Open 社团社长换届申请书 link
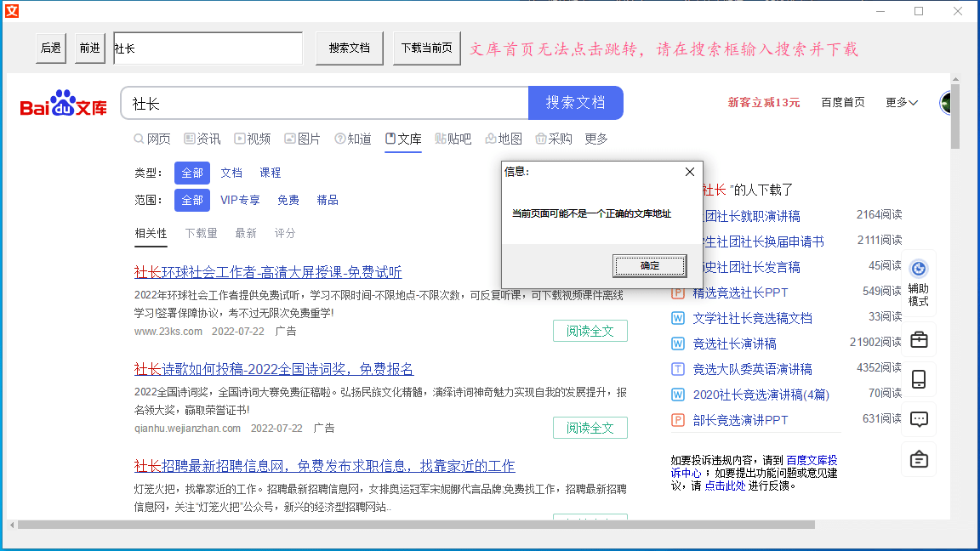This screenshot has width=980, height=551. pos(764,242)
